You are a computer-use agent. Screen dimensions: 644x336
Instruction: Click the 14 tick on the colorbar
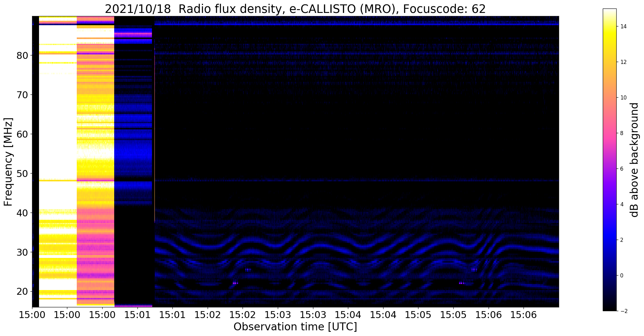point(623,26)
